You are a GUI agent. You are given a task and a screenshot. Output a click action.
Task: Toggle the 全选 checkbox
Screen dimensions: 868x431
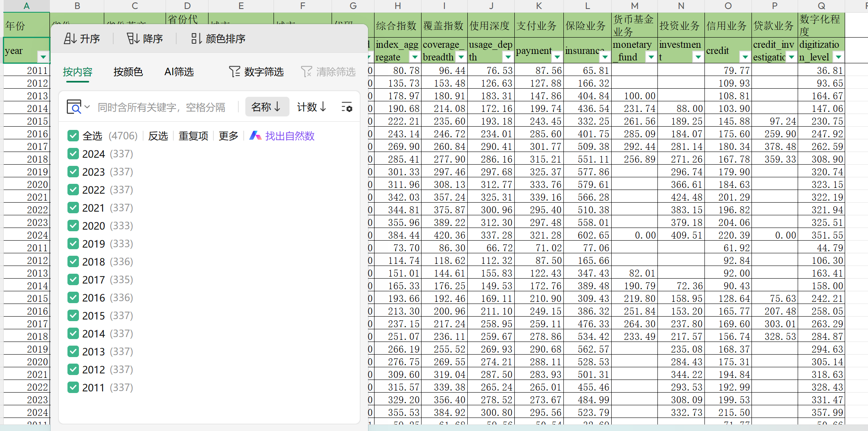pos(73,136)
